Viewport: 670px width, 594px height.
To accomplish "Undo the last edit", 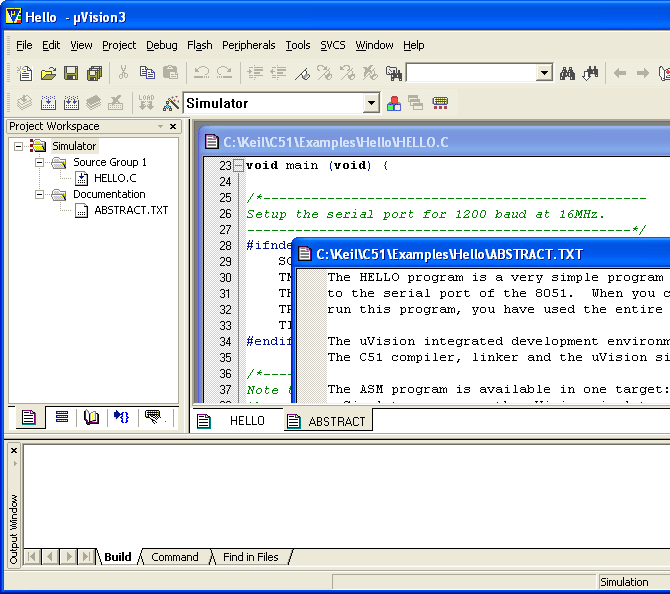I will (x=201, y=73).
